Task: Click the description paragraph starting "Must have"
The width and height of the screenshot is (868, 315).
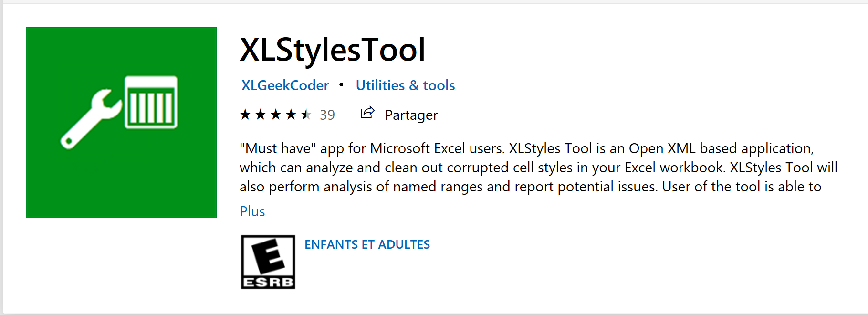Action: (x=538, y=168)
